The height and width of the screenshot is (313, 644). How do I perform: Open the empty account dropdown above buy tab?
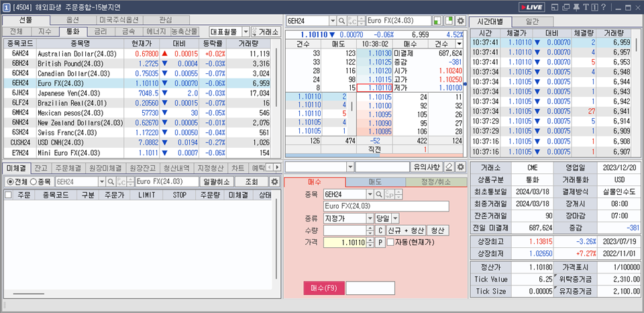(350, 167)
